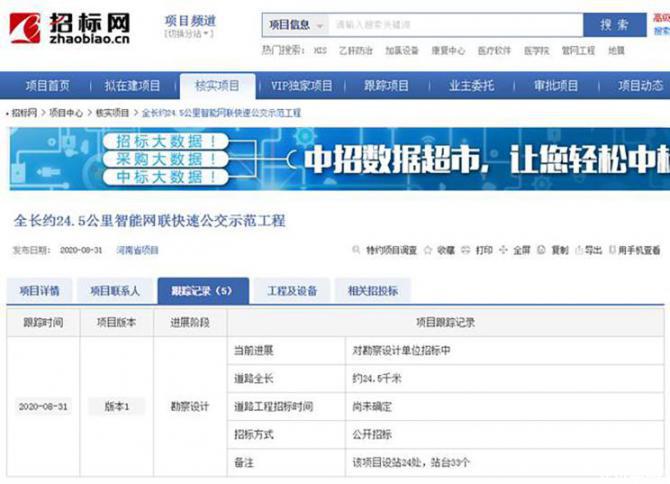This screenshot has width=670, height=484.
Task: Select the 工程及设备 tab
Action: coord(292,291)
